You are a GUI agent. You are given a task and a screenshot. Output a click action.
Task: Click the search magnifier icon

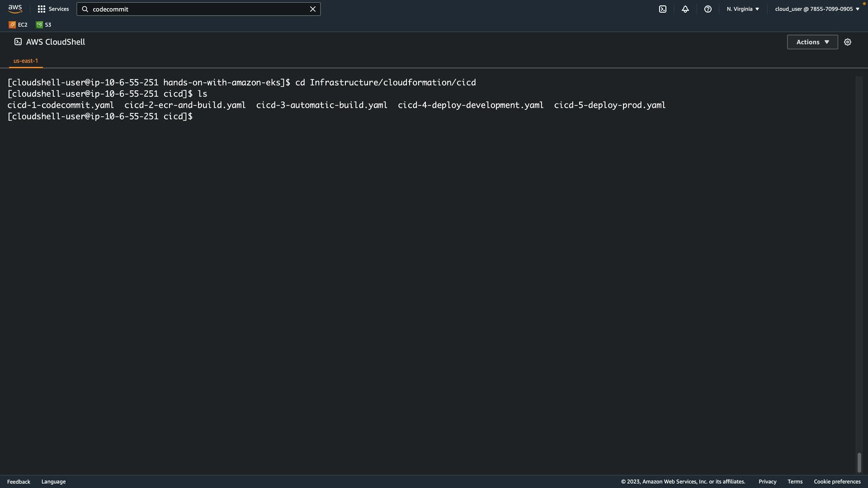point(85,9)
